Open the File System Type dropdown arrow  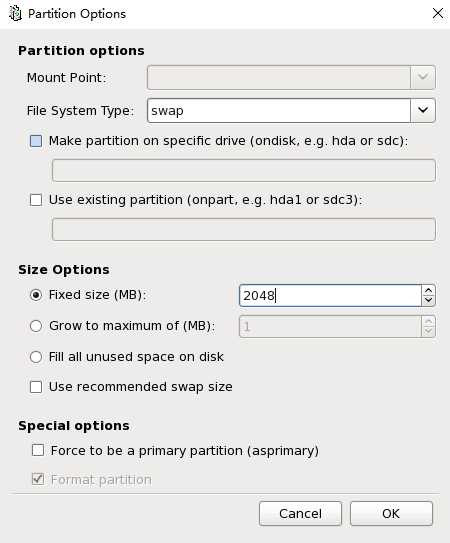point(423,110)
